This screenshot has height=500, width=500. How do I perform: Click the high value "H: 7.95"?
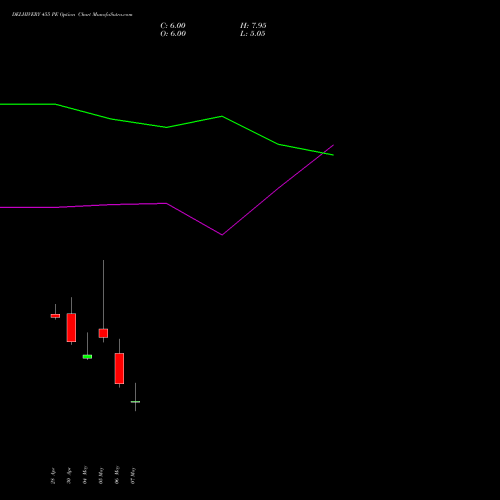[x=253, y=26]
